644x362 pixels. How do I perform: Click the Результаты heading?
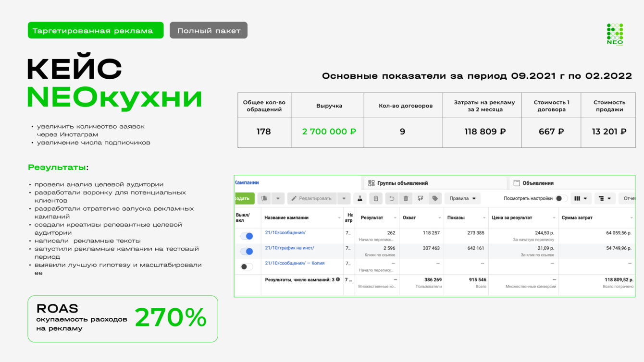pos(58,167)
